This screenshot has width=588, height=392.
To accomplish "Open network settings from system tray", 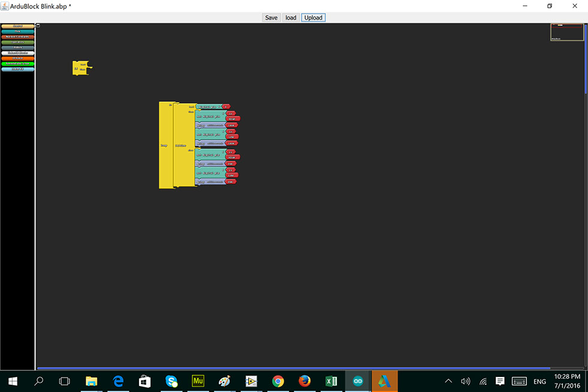I will pyautogui.click(x=483, y=381).
